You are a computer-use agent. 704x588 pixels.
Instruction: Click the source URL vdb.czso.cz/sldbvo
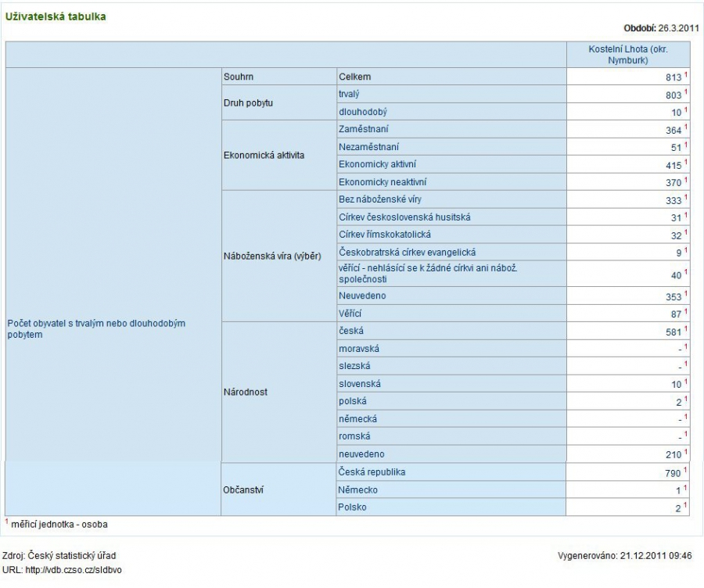(x=74, y=570)
